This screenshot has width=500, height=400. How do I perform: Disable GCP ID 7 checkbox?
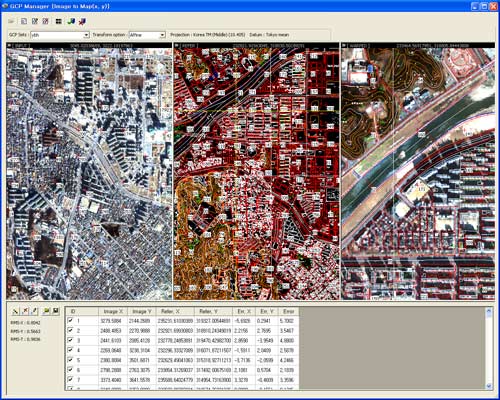70,379
